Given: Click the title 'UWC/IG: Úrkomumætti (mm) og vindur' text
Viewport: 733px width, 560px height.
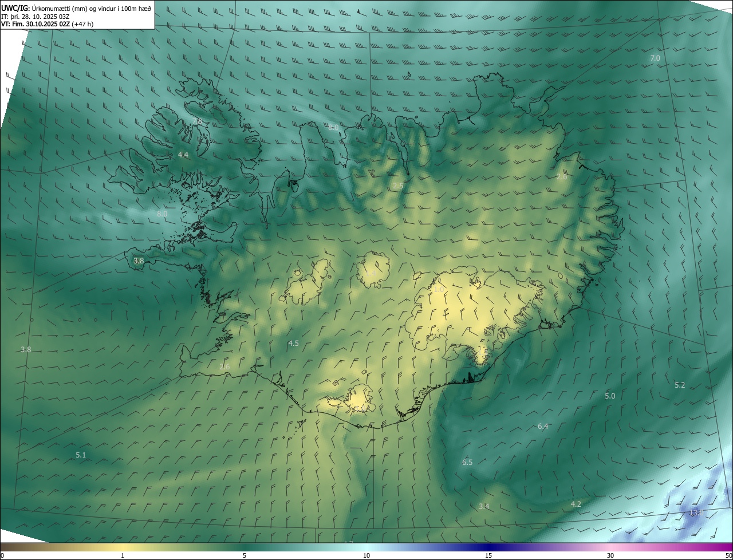Looking at the screenshot, I should (76, 7).
